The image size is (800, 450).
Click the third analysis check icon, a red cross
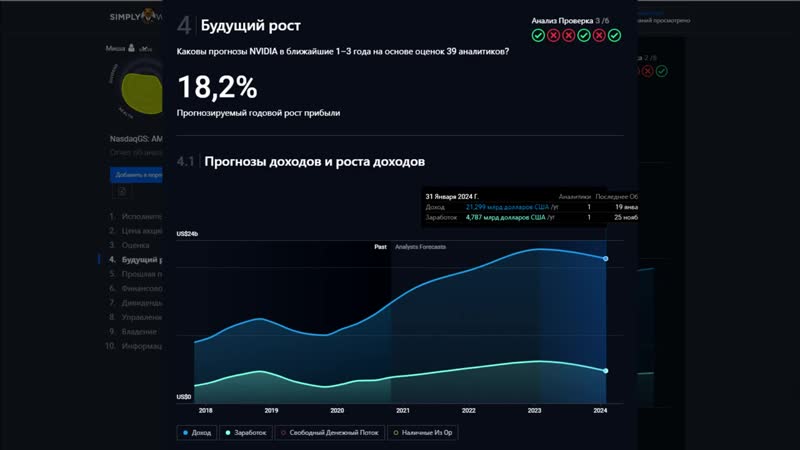pyautogui.click(x=568, y=35)
